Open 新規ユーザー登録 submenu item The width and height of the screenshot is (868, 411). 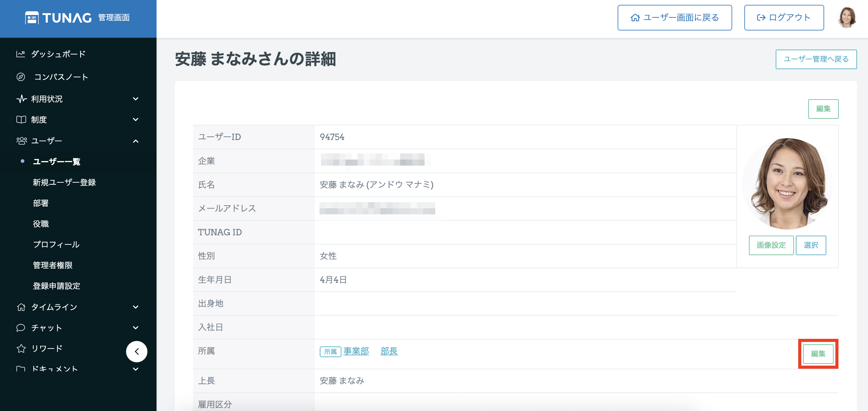tap(64, 182)
